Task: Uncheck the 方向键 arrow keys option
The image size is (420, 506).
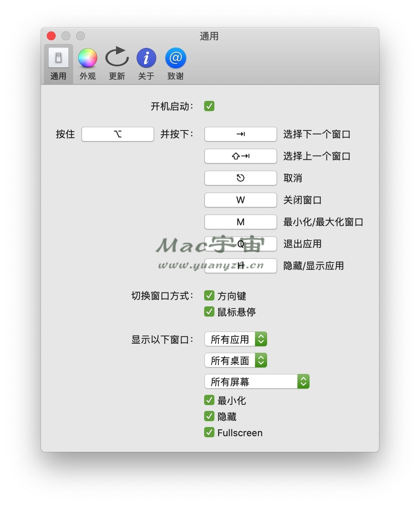Action: (x=209, y=295)
